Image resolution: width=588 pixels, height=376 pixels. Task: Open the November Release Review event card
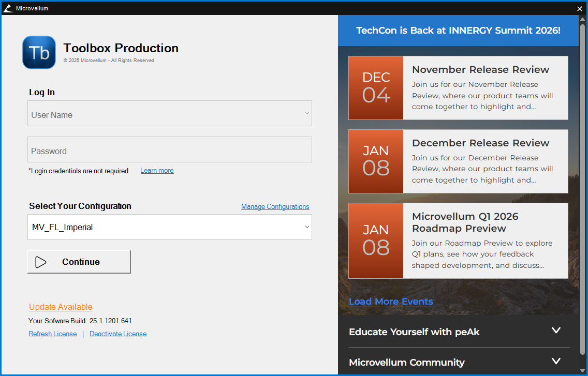click(485, 88)
